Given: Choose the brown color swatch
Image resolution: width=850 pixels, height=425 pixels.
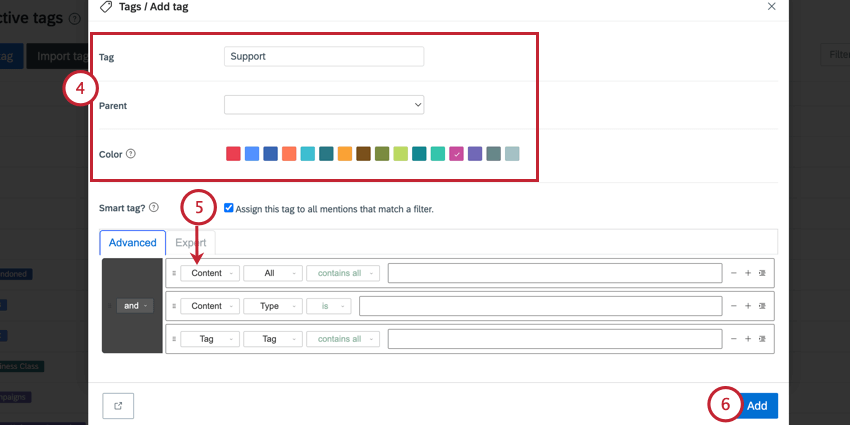Looking at the screenshot, I should pyautogui.click(x=363, y=154).
